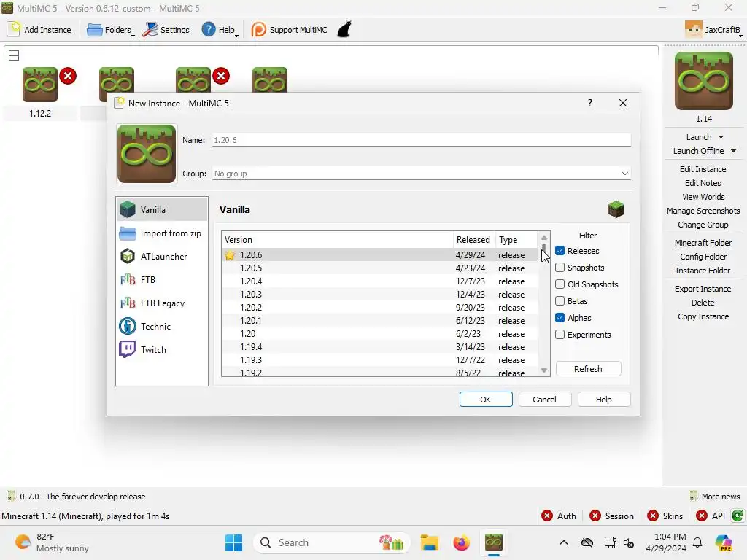Screen dimensions: 747x560
Task: Click the Session status icon
Action: pyautogui.click(x=595, y=516)
